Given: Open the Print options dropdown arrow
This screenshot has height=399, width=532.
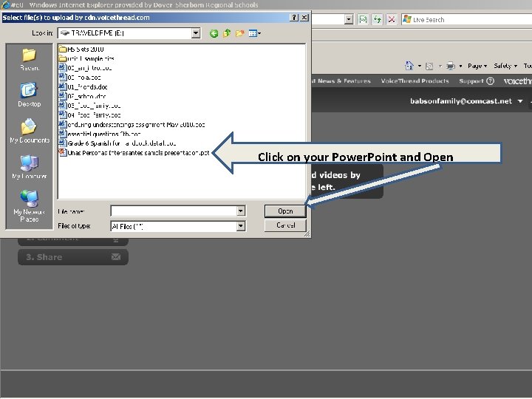Looking at the screenshot, I should pos(460,66).
